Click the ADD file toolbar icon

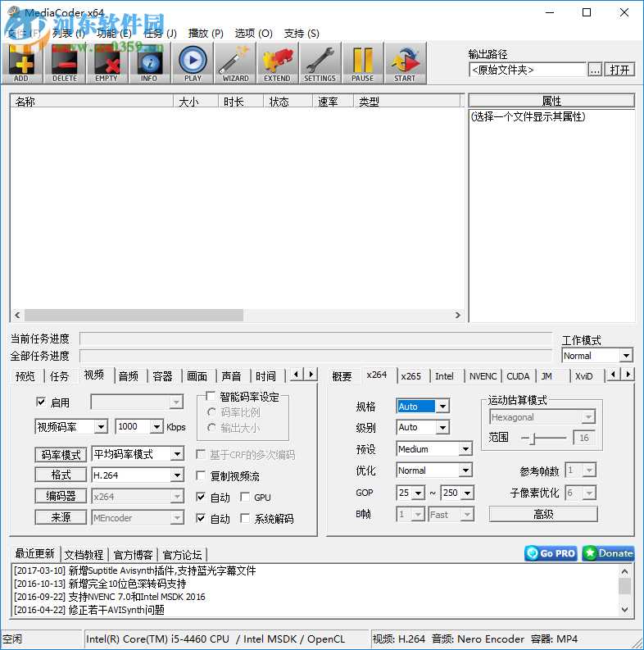(21, 62)
